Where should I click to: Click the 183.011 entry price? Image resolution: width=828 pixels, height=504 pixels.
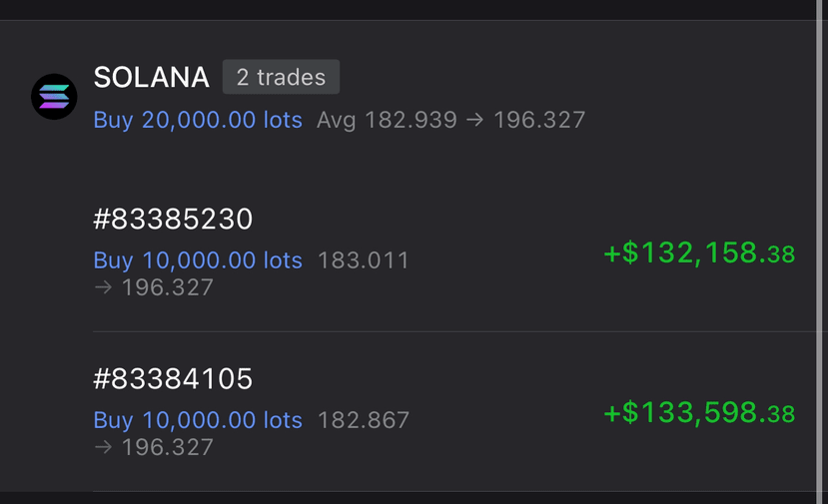[x=364, y=260]
